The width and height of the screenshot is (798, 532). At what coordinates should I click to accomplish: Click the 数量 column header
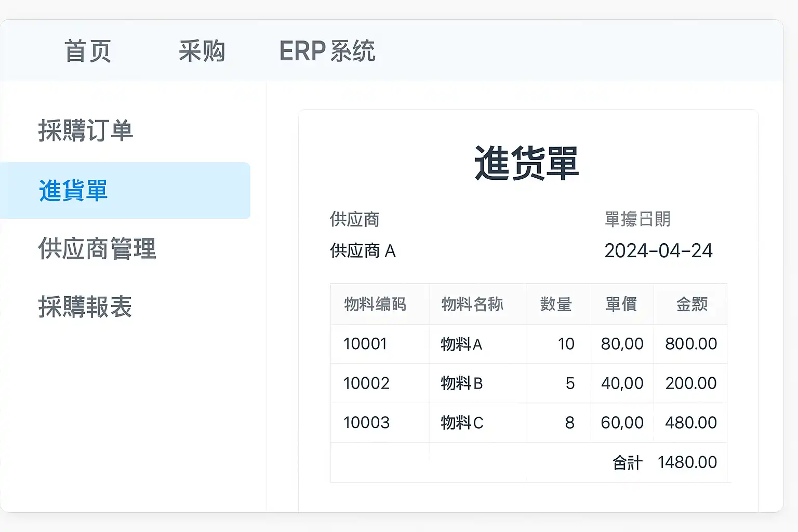coord(556,304)
